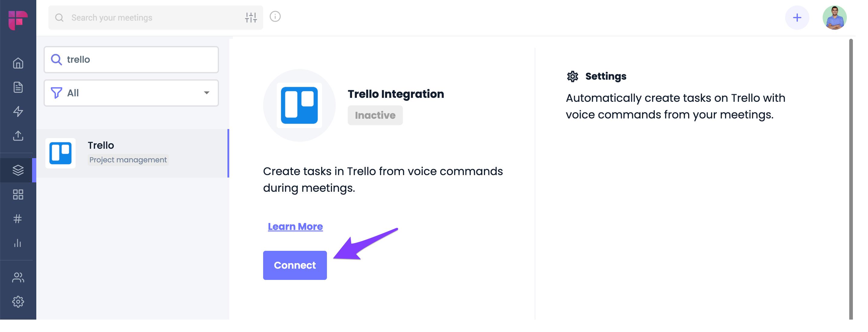Viewport: 868px width, 332px height.
Task: Click the Home navigation icon
Action: pos(18,63)
